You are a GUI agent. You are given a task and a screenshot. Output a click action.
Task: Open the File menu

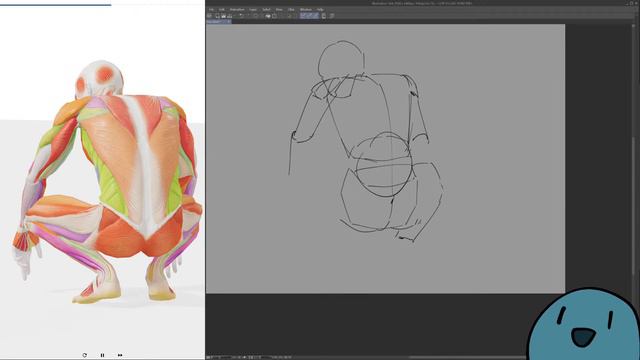[x=211, y=9]
